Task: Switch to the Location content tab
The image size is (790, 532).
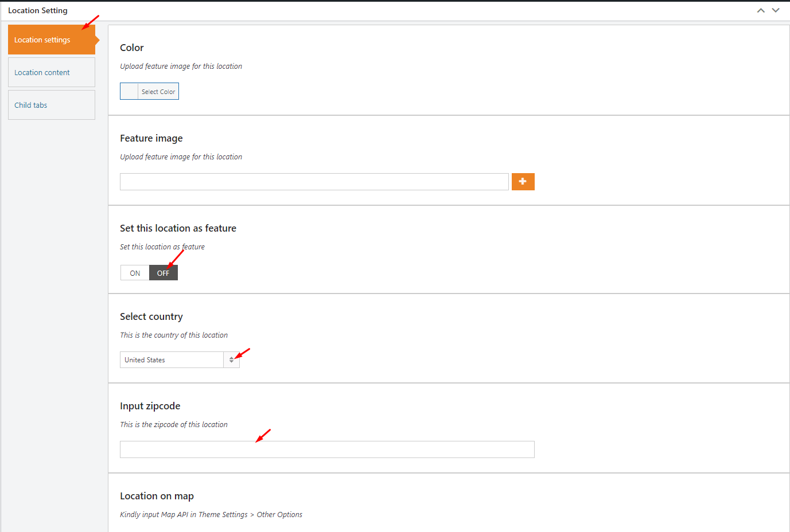Action: coord(52,72)
